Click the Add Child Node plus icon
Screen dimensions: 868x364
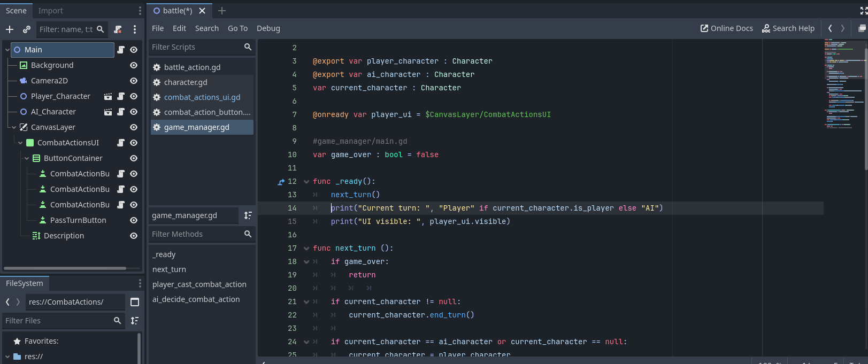click(x=10, y=29)
